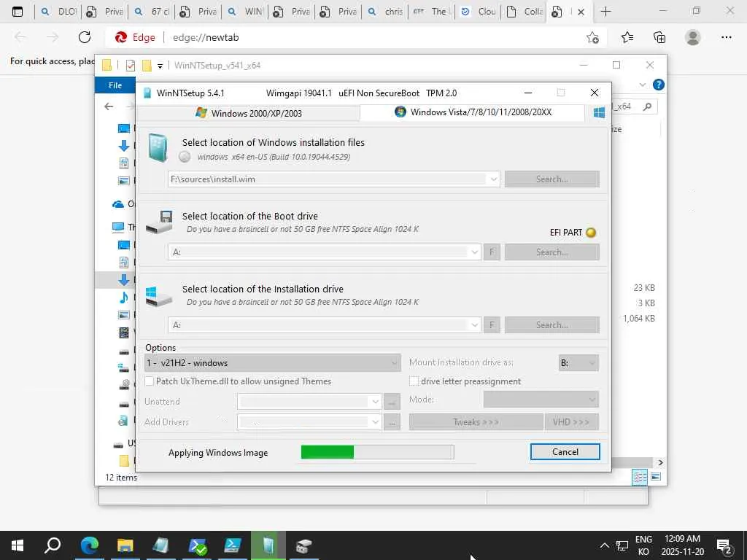Toggle drive letter preassignment checkbox
Image resolution: width=747 pixels, height=560 pixels.
414,381
